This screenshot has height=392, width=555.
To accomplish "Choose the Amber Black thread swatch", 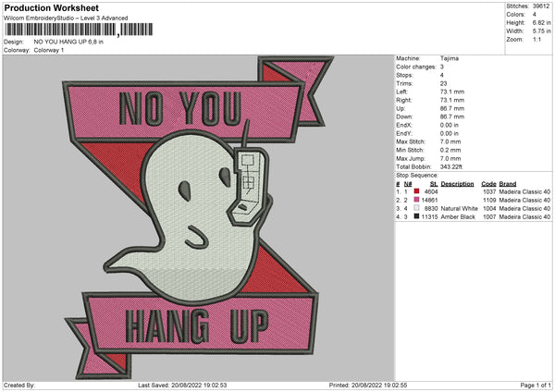I will 416,217.
